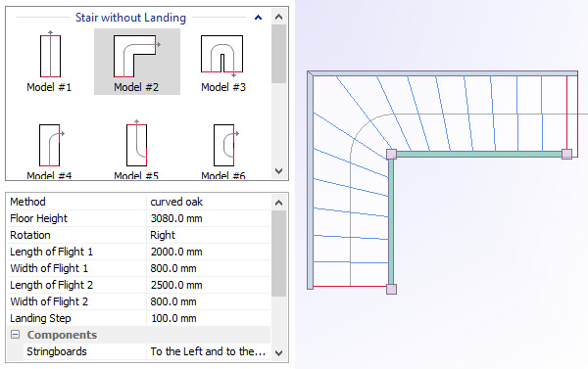The width and height of the screenshot is (588, 369).
Task: Click the handle at the bottom of the lower flight
Action: pos(391,289)
